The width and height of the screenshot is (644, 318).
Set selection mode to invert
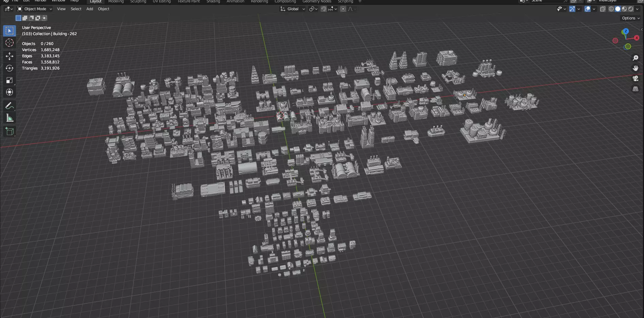tap(38, 18)
